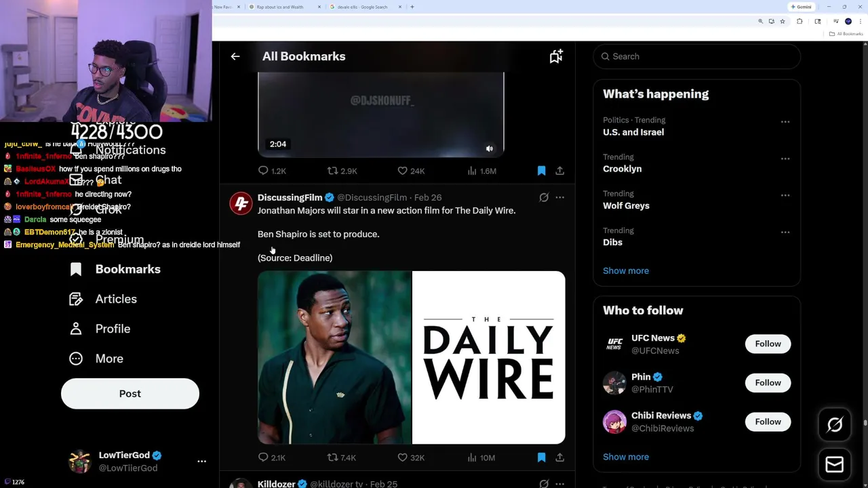The width and height of the screenshot is (868, 488).
Task: Open the All Bookmarks folder in bookmarks bar
Action: [848, 34]
